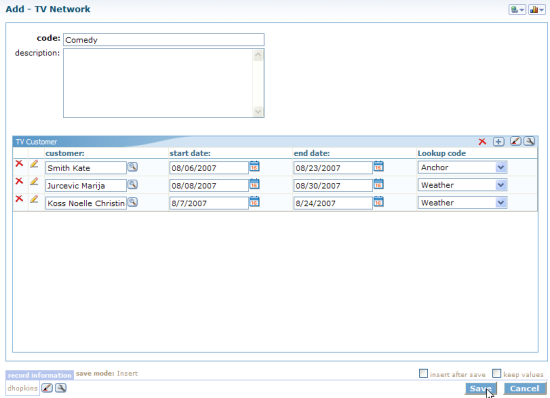Viewport: 550px width, 398px height.
Task: Open Koss Noelle Christin's Weather lookup dropdown
Action: coord(501,202)
